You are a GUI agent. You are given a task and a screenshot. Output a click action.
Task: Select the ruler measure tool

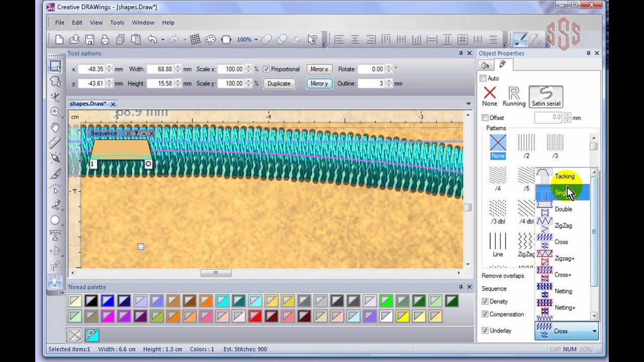[x=55, y=143]
